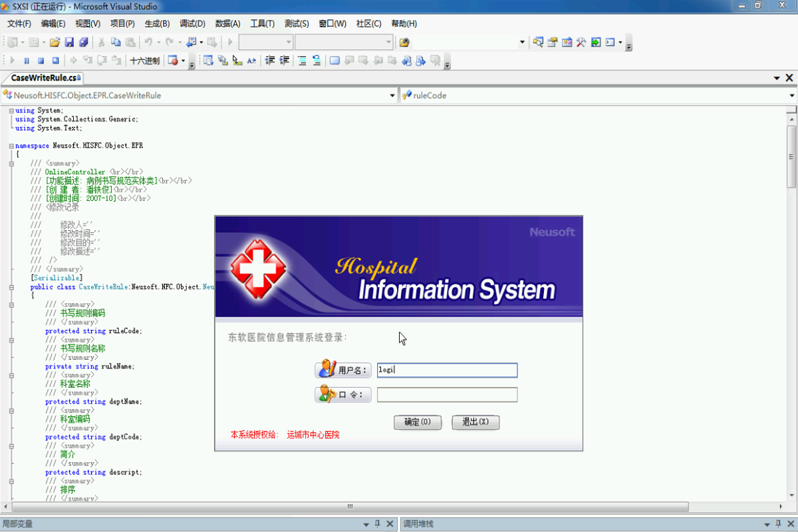The image size is (798, 532).
Task: Click the Comment Out Selected Lines icon
Action: point(302,61)
